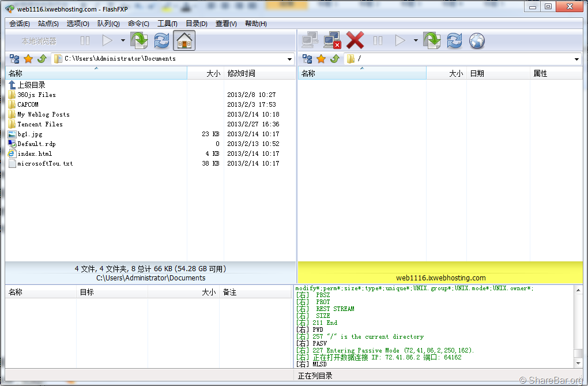Viewport: 588px width, 386px height.
Task: Click the 本地浏览器 button
Action: [39, 41]
